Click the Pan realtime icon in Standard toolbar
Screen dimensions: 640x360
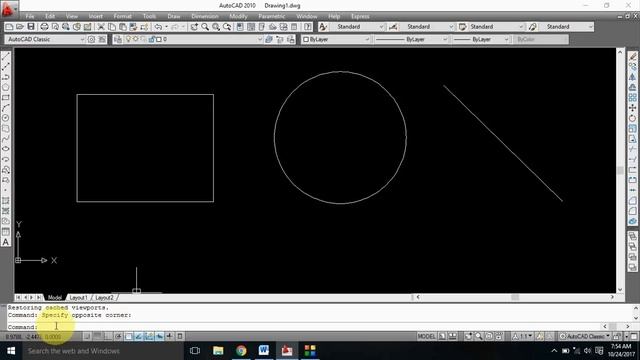[194, 27]
